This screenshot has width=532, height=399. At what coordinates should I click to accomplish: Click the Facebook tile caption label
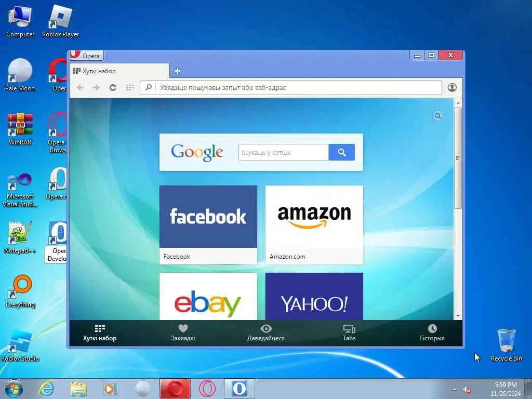point(177,257)
